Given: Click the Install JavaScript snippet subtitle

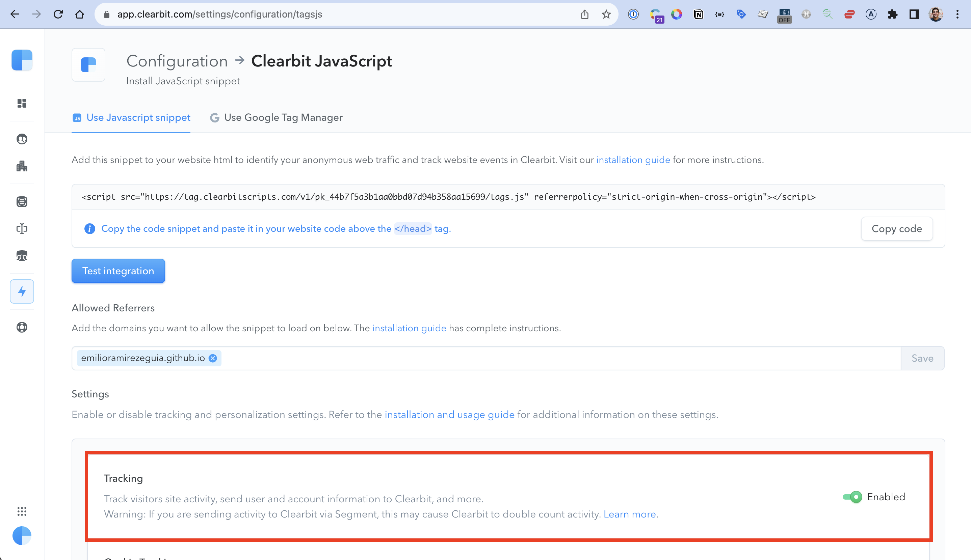Looking at the screenshot, I should click(183, 81).
